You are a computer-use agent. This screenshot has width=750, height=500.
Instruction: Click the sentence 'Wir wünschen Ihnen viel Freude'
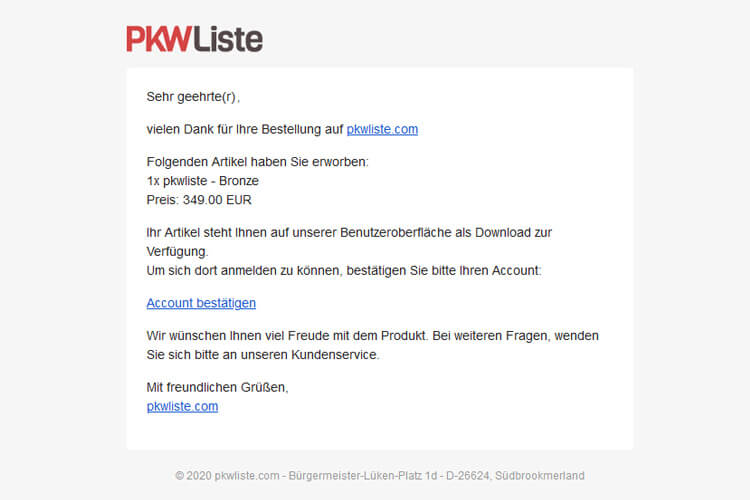tap(286, 336)
